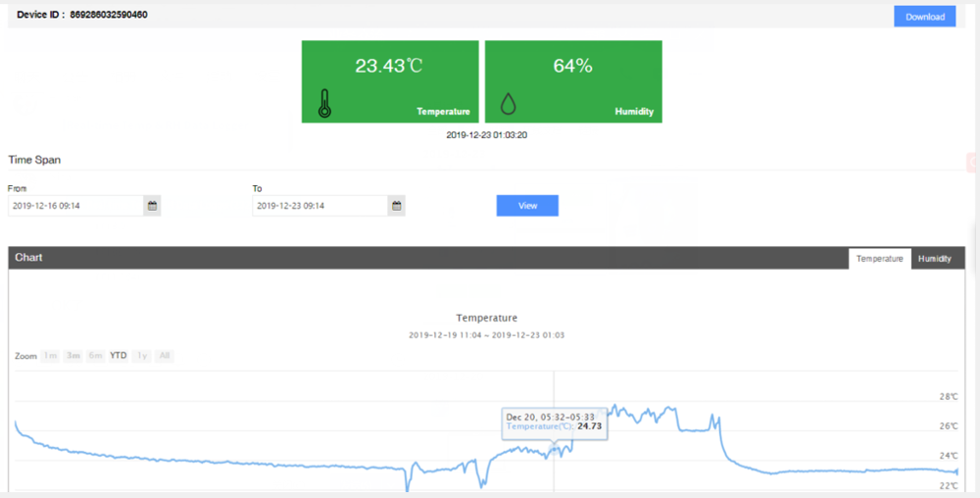This screenshot has width=980, height=498.
Task: Click the green 23.43℃ Temperature tile
Action: point(390,80)
